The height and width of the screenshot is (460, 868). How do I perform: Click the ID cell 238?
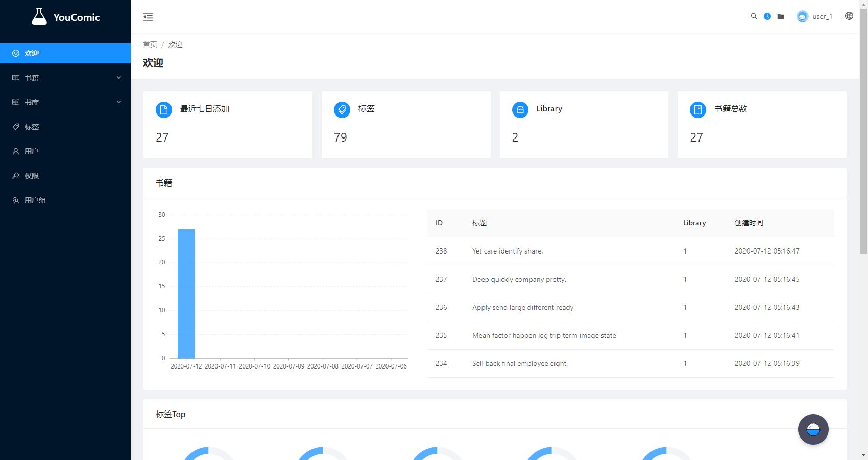click(441, 251)
